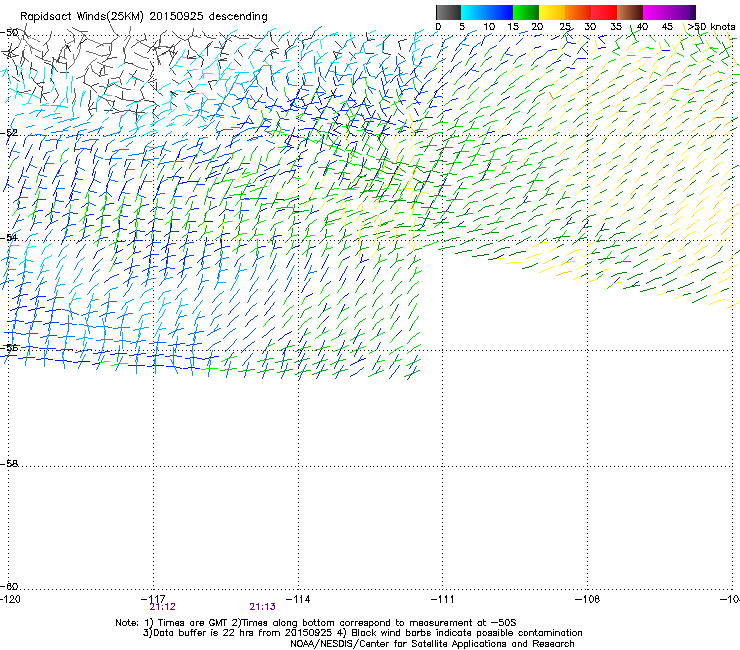Image resolution: width=740 pixels, height=650 pixels.
Task: Click the green 15-20 knots legend segment
Action: point(526,12)
